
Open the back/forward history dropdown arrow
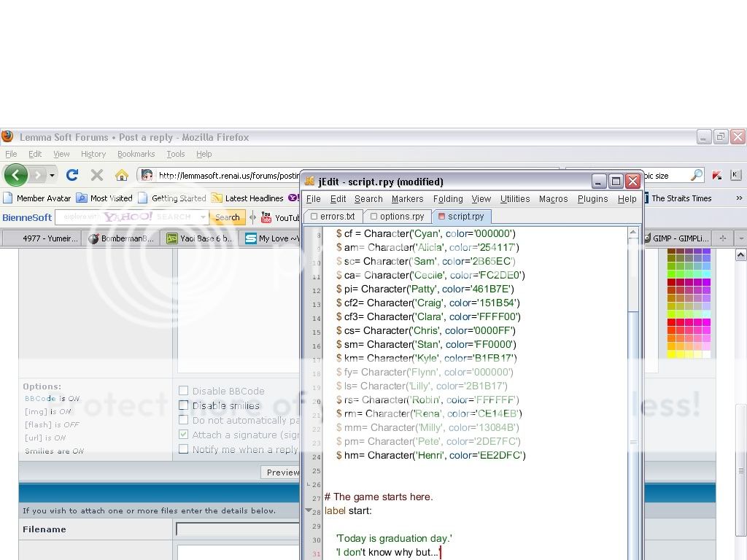pyautogui.click(x=52, y=176)
